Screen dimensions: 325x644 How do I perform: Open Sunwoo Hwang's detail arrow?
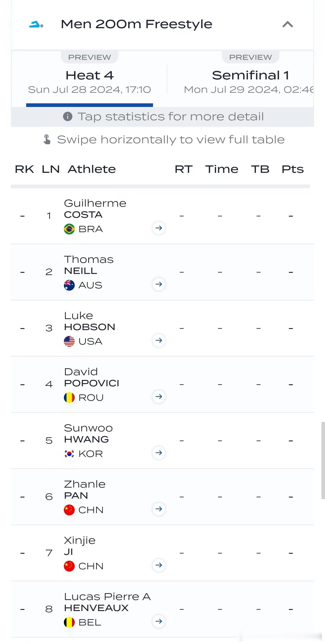click(x=159, y=453)
